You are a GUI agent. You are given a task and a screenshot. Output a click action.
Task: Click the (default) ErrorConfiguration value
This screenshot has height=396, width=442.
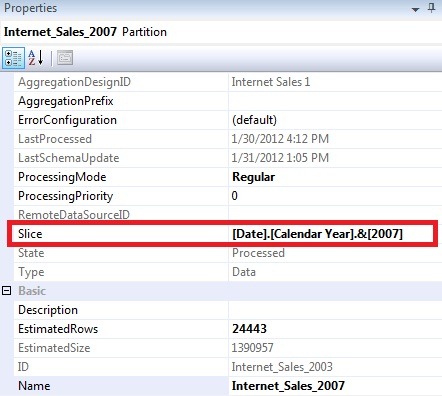254,120
